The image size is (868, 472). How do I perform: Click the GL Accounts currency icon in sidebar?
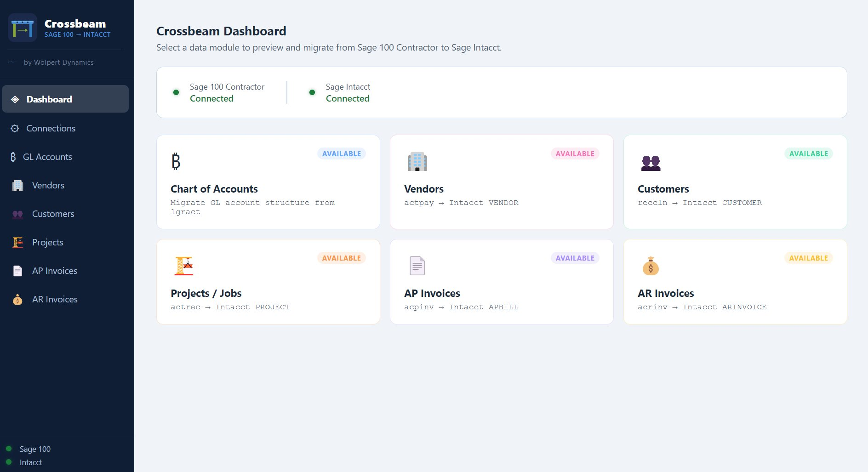click(13, 157)
